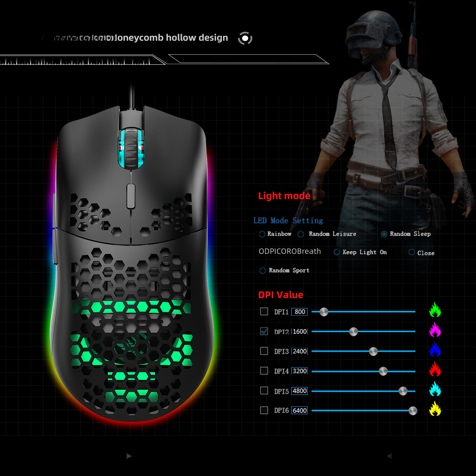The image size is (476, 476).
Task: Enable the DPI1 checkbox
Action: [x=264, y=312]
